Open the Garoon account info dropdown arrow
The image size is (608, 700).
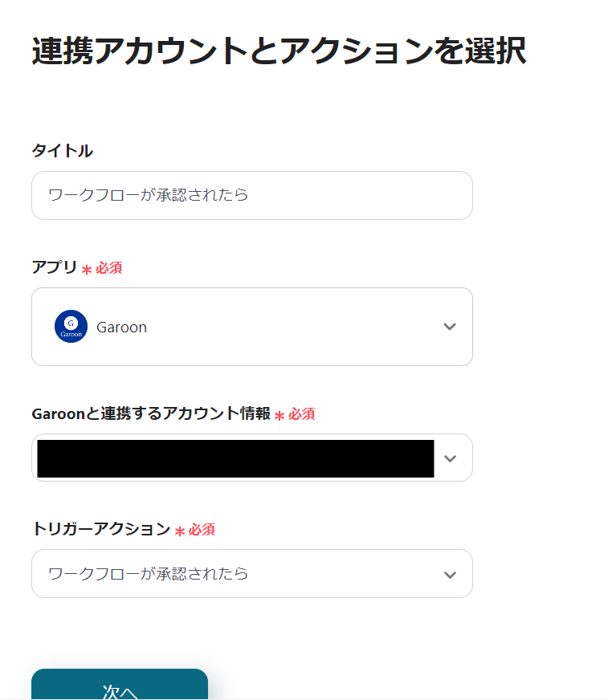(450, 458)
